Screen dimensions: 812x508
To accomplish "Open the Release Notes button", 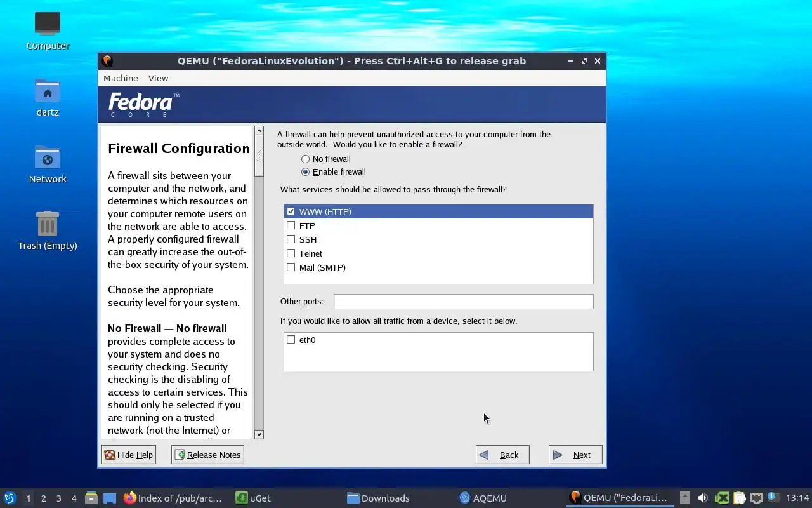I will click(x=207, y=455).
